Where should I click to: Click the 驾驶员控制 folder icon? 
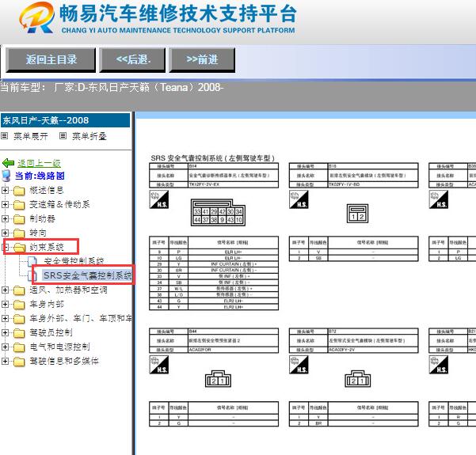point(19,333)
